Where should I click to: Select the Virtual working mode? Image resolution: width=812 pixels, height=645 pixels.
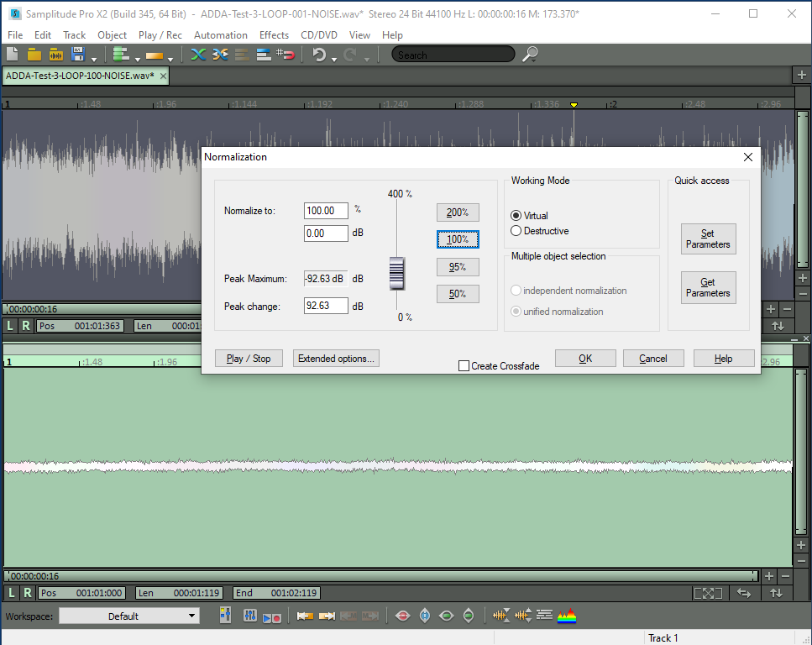tap(516, 216)
